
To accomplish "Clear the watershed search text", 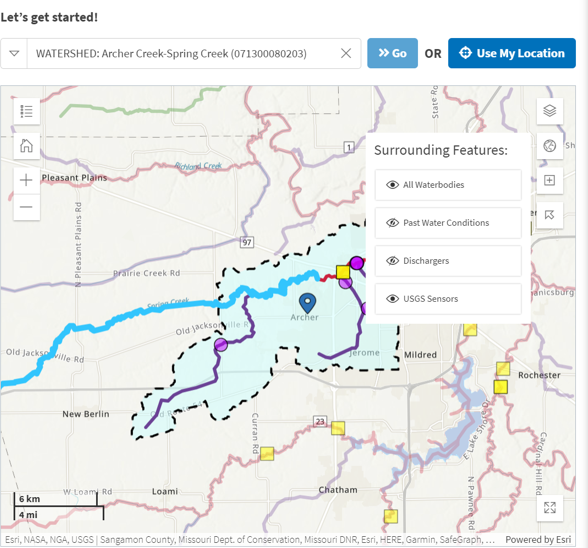I will point(346,53).
